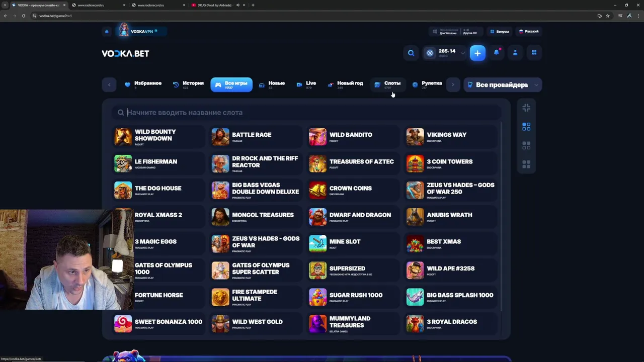Open the user profile icon
644x362 pixels.
click(x=515, y=52)
